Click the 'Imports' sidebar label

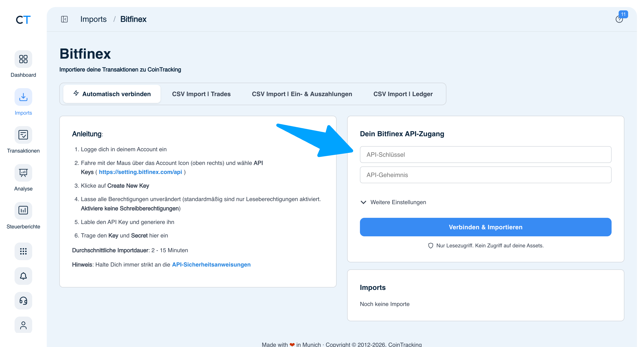tap(23, 113)
